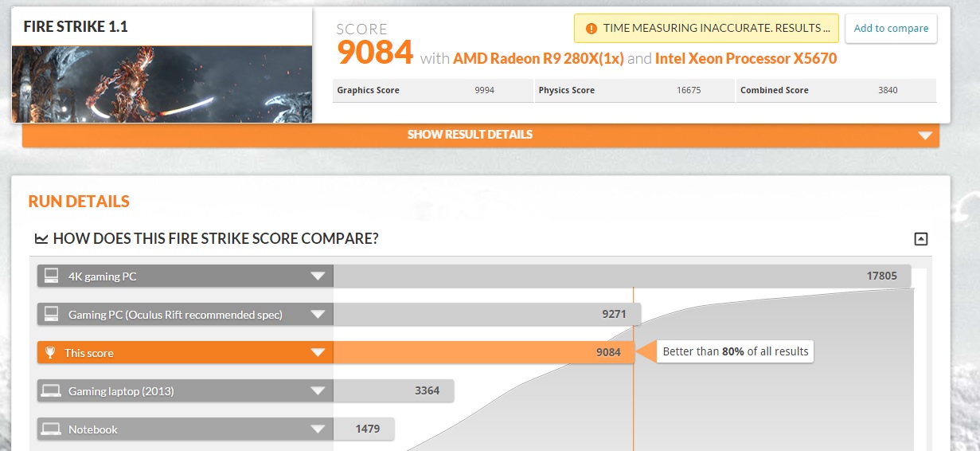Open the AMD Radeon R9 280X(1x) link
980x451 pixels.
pos(538,58)
